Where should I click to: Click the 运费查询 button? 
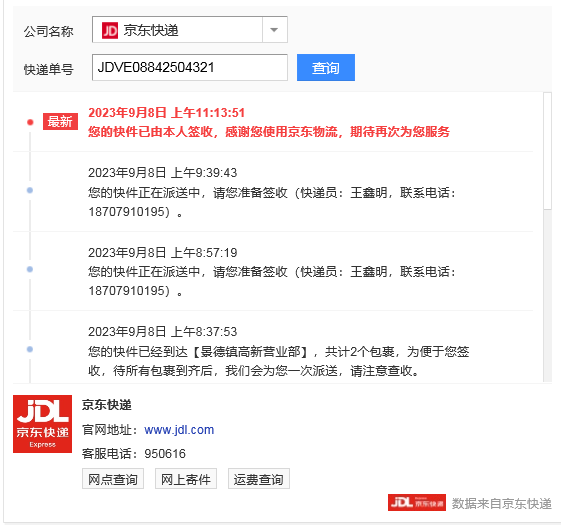point(259,479)
